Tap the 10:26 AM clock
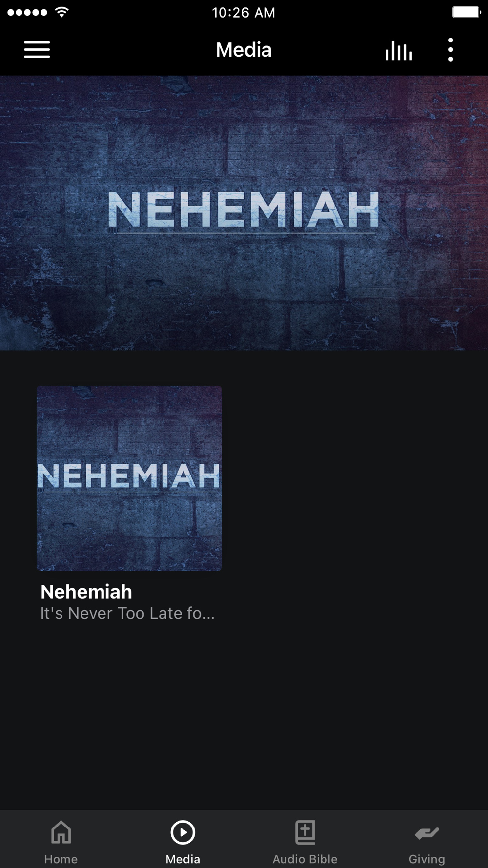 pos(244,13)
